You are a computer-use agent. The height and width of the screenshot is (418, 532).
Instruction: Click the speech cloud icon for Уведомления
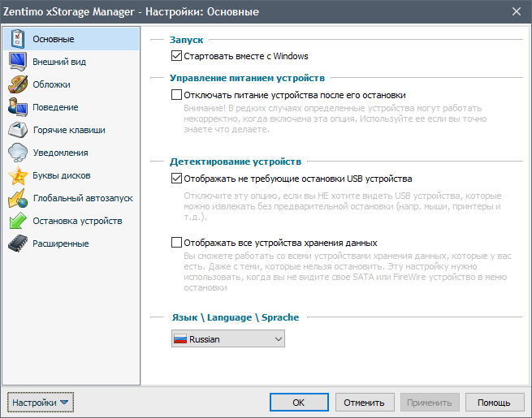(18, 153)
